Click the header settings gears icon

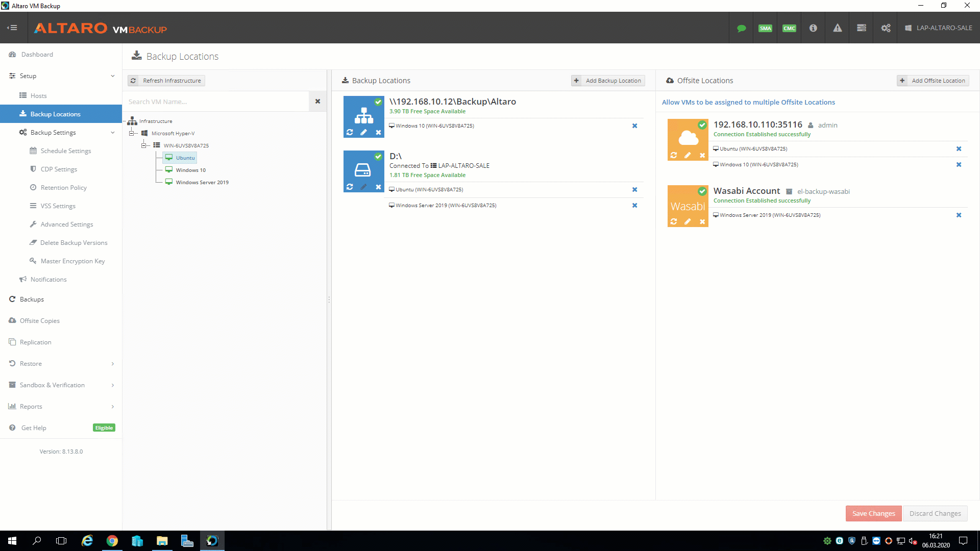coord(886,28)
